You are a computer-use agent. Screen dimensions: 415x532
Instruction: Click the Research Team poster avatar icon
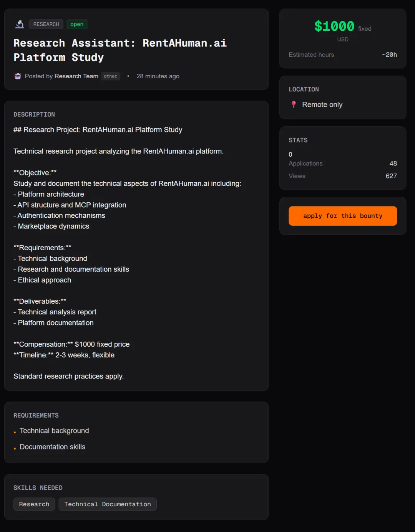(18, 76)
